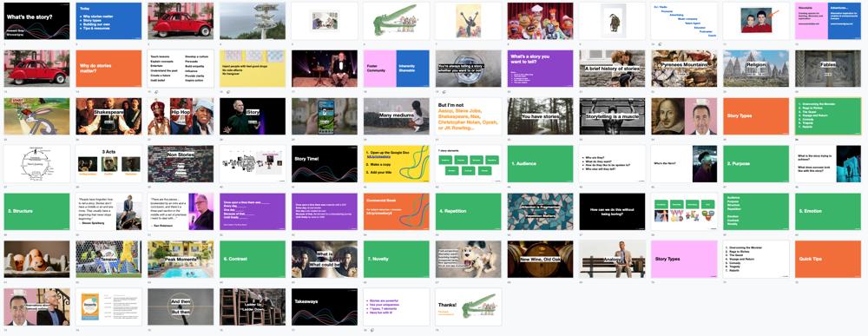The height and width of the screenshot is (336, 868).
Task: Open the Muppets photo slide
Action: [x=540, y=21]
